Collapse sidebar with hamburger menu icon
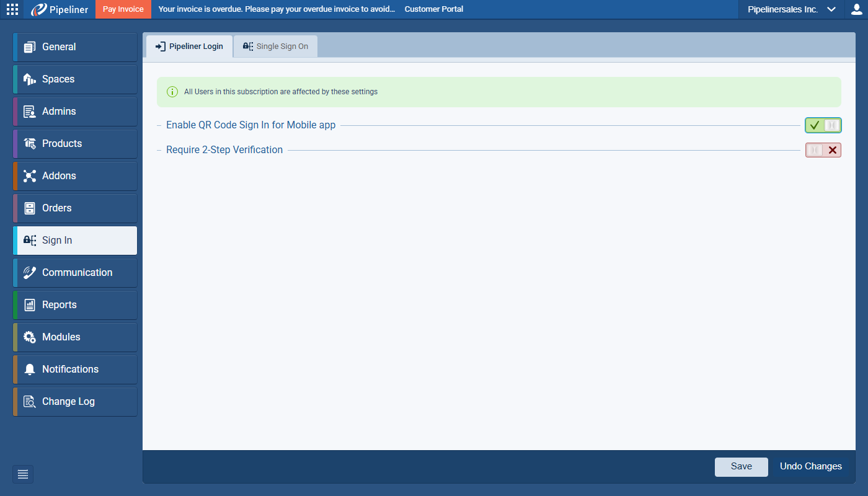 click(23, 474)
